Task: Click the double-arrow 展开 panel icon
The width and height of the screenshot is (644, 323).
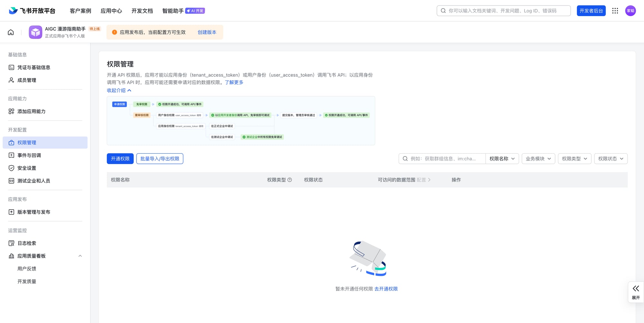Action: click(636, 289)
